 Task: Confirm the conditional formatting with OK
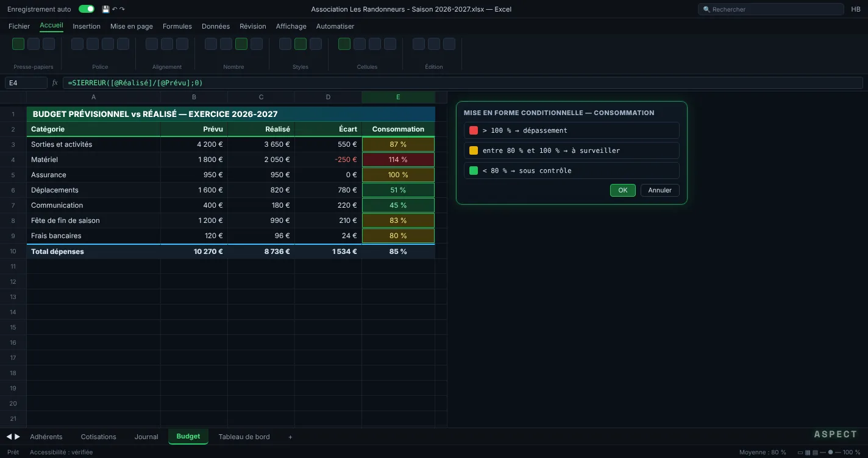click(623, 190)
